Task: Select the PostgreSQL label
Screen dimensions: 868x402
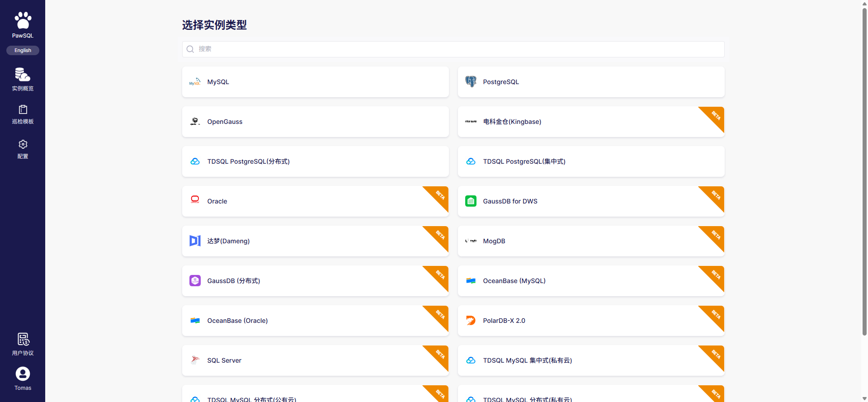Action: pyautogui.click(x=501, y=82)
